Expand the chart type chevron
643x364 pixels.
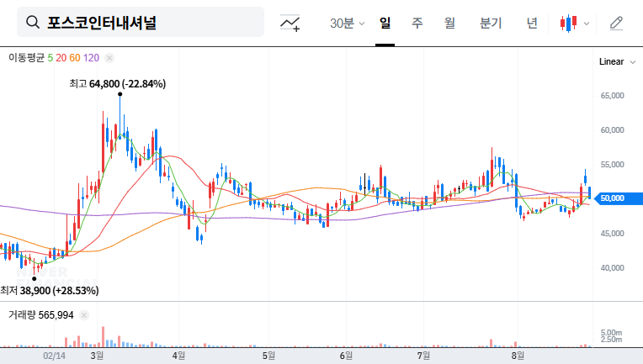(x=587, y=24)
